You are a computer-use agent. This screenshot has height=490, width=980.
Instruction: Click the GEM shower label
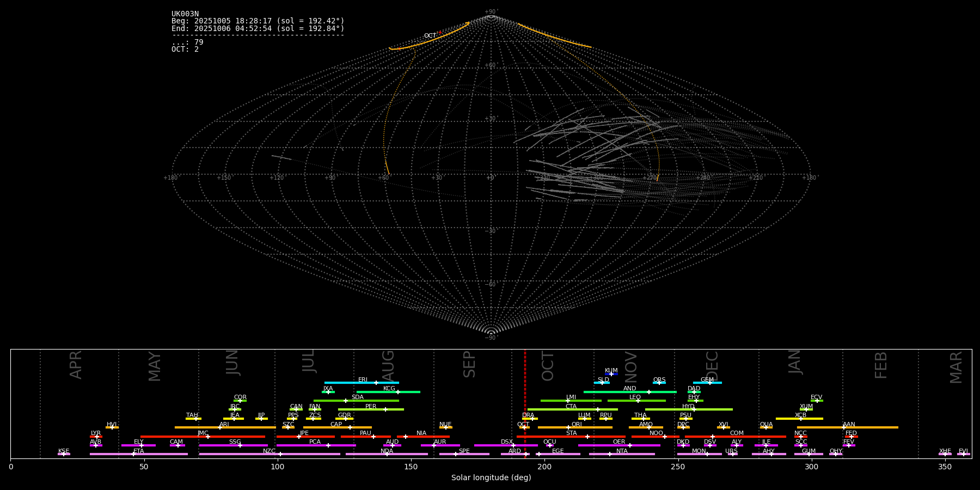707,380
